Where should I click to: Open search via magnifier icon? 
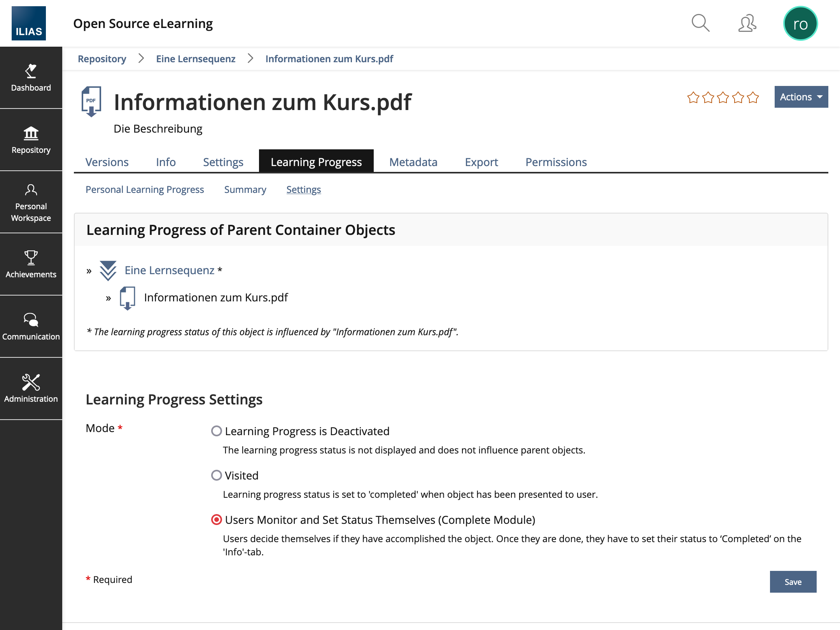coord(700,23)
